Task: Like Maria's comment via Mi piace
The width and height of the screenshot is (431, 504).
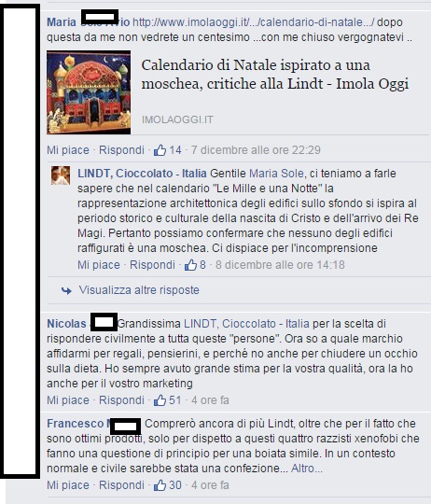Action: (68, 150)
